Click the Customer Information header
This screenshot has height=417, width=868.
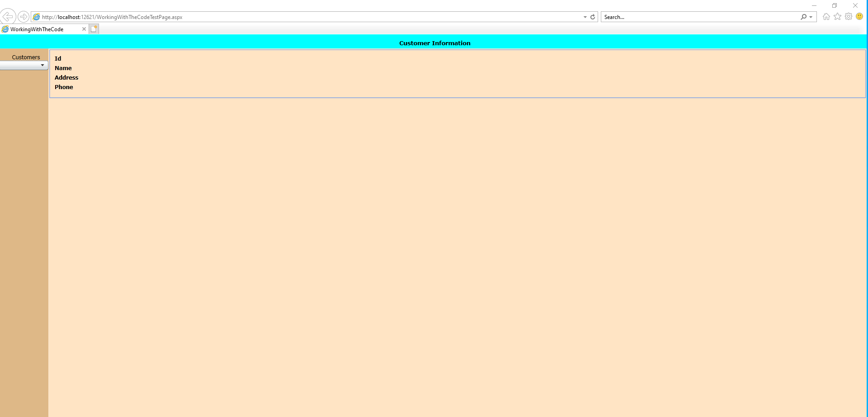[434, 43]
